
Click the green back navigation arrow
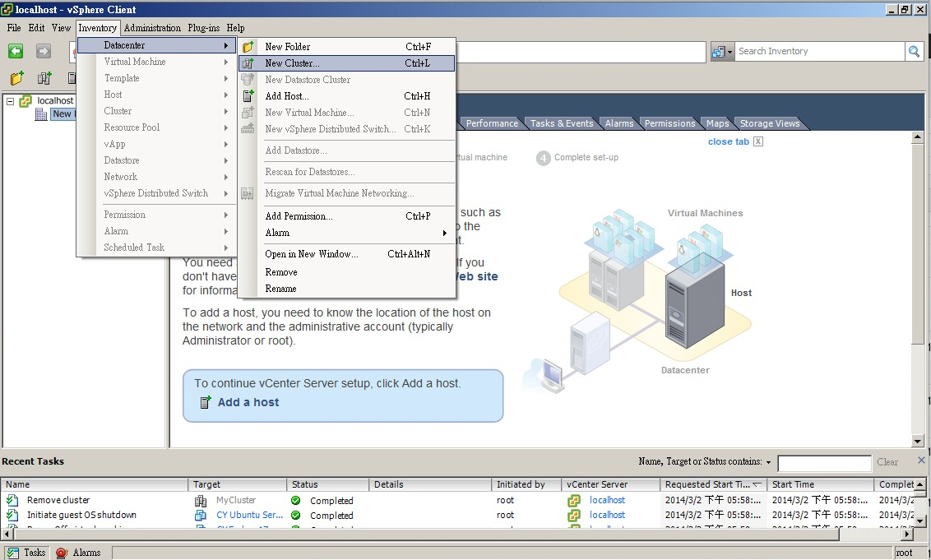pyautogui.click(x=16, y=51)
